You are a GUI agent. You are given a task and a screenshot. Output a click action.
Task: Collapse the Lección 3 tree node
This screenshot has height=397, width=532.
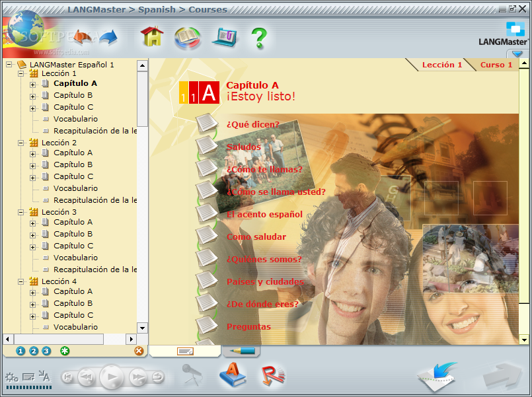[20, 212]
